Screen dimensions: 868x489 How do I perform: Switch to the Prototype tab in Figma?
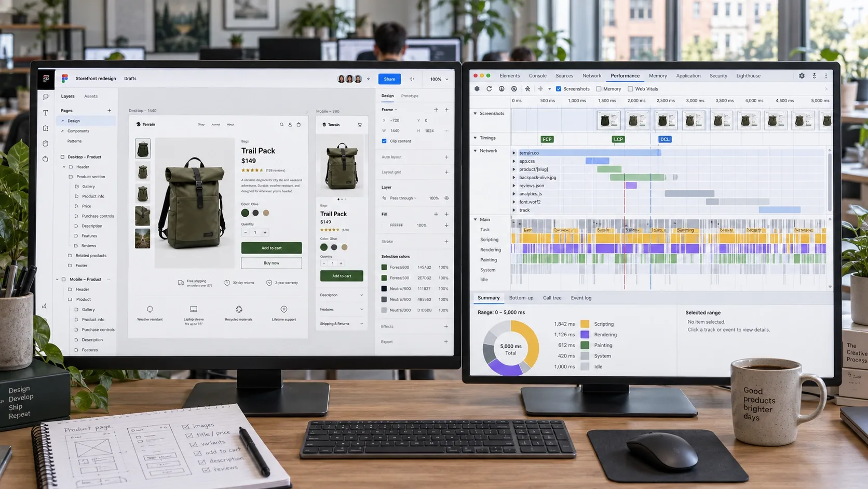point(410,96)
